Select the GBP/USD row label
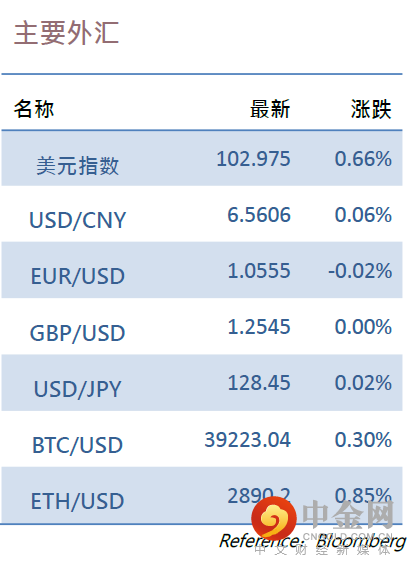 78,333
